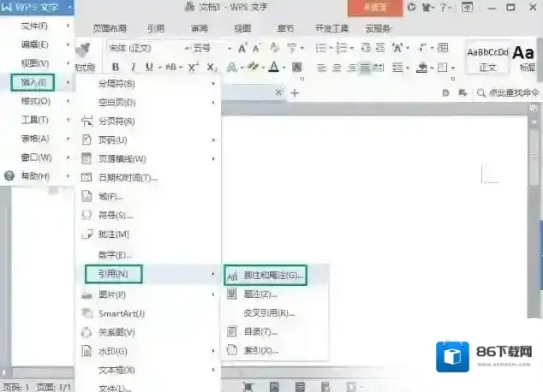Align text left icon
Viewport: 543px width, 392px height.
(321, 68)
